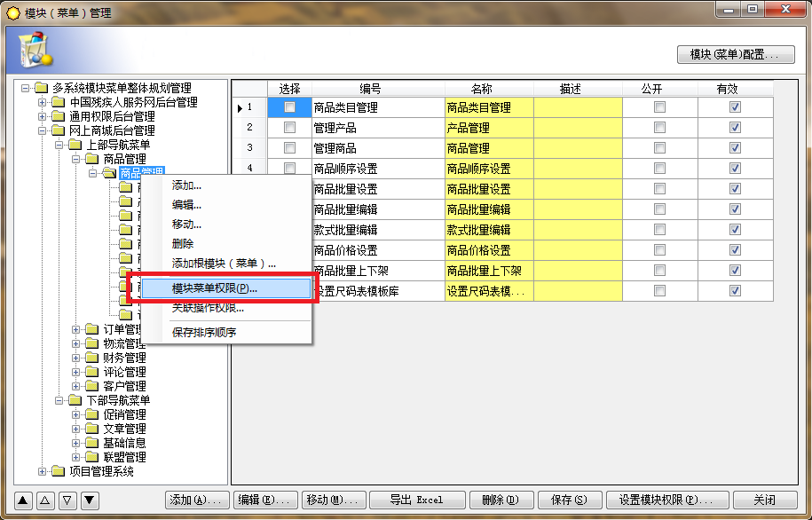Expand the 项目管理系统 node
The height and width of the screenshot is (520, 812).
click(x=42, y=471)
